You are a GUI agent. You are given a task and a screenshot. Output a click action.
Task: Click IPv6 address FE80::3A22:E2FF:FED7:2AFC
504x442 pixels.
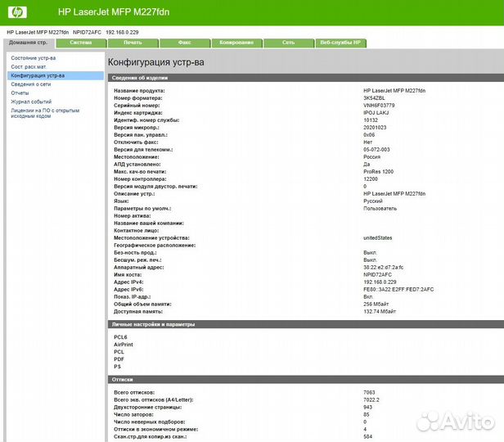[x=398, y=290]
